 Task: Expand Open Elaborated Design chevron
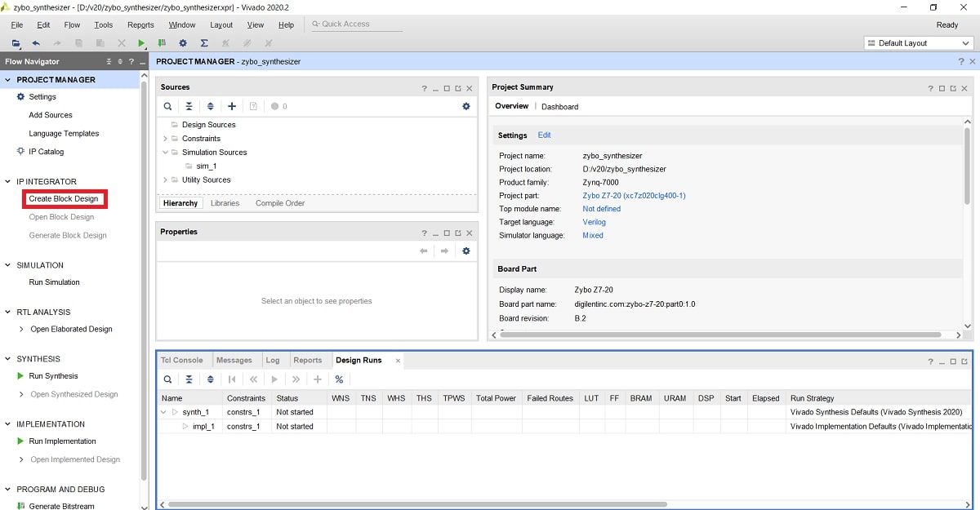click(x=21, y=330)
